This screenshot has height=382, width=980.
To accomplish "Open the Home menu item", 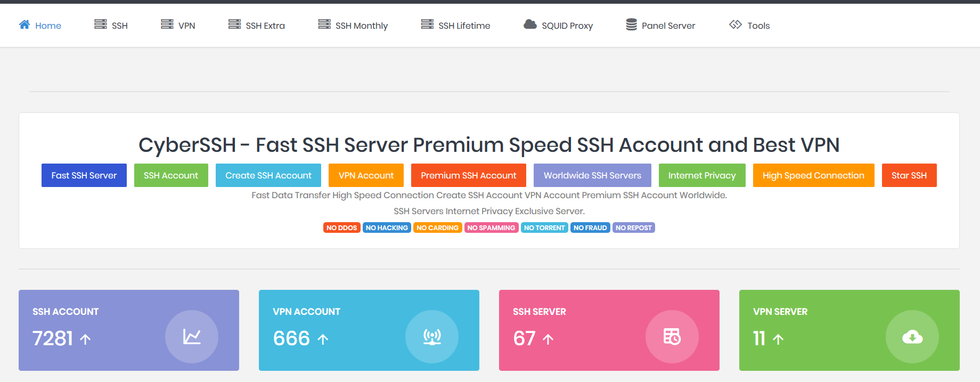I will 40,25.
